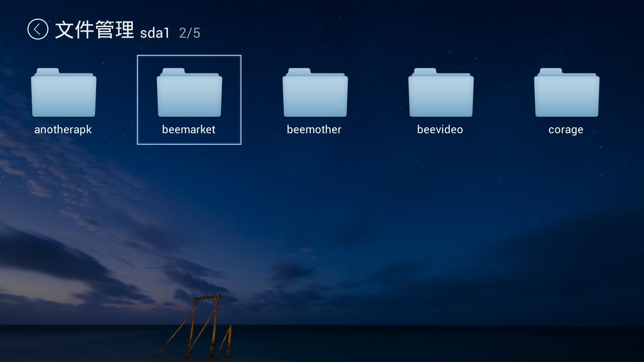Click the beevideo name label
This screenshot has width=644, height=362.
pos(440,130)
